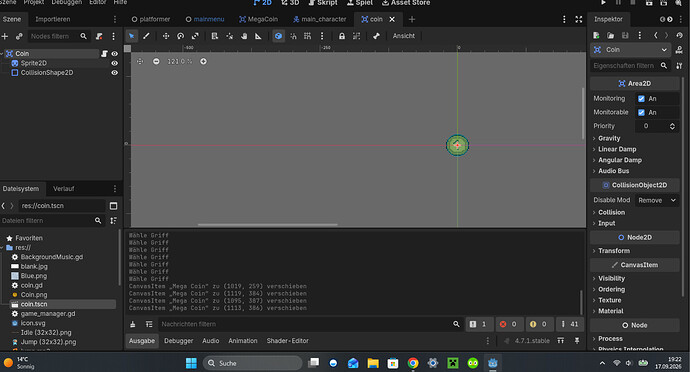Expand the Angular Damp section
The width and height of the screenshot is (690, 372).
[x=620, y=160]
